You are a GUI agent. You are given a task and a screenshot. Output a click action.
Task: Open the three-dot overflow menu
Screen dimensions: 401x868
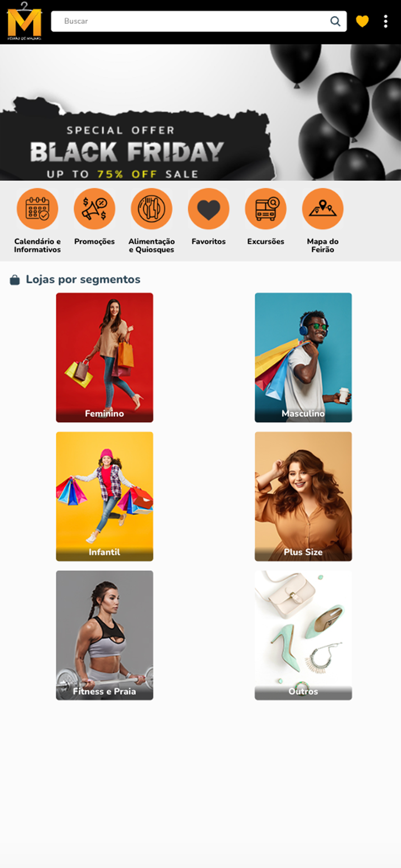[x=386, y=21]
